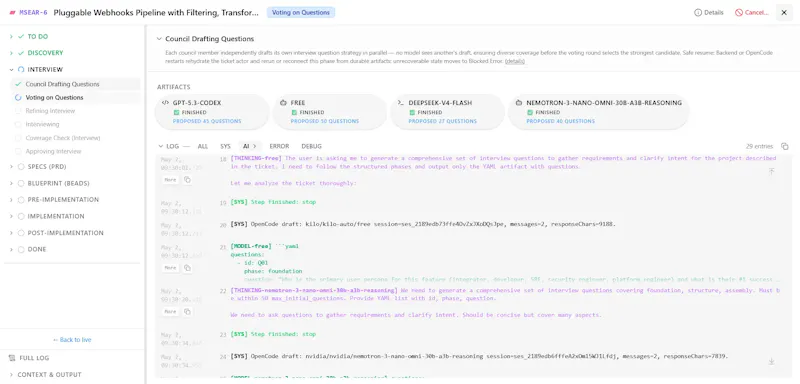Open Council Drafting Questions step in sidebar

(75, 84)
